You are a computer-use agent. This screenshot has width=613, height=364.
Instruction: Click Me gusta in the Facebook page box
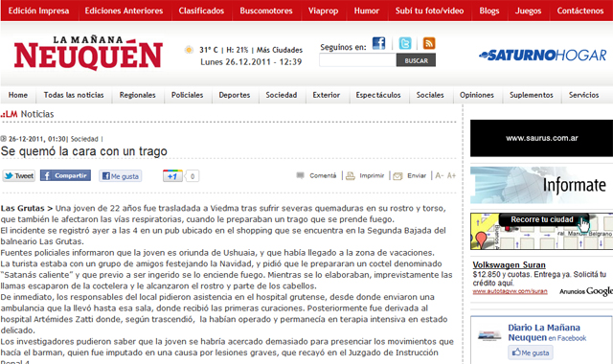click(530, 353)
